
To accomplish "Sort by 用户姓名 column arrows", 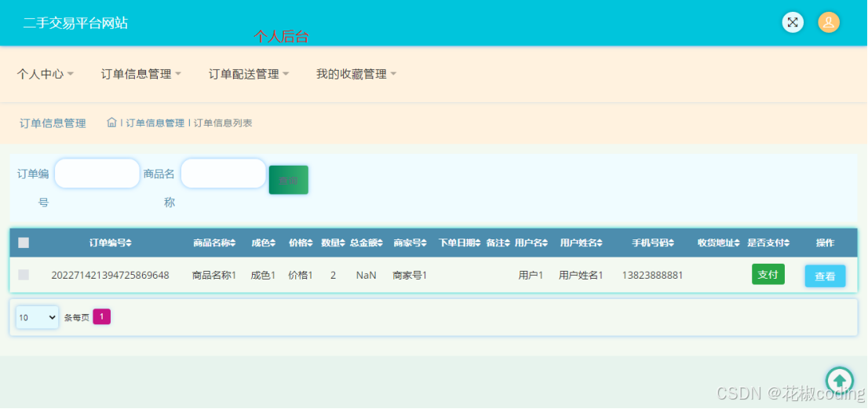I will click(600, 243).
